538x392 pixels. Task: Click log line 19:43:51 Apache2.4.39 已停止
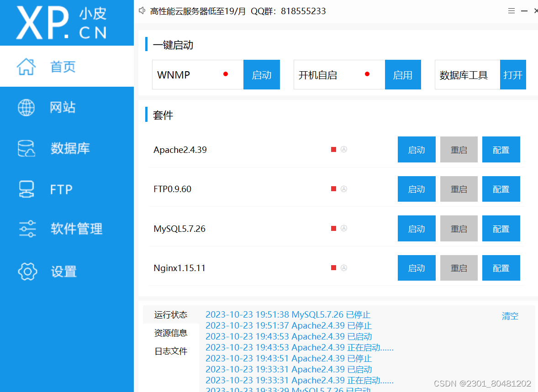pyautogui.click(x=289, y=358)
